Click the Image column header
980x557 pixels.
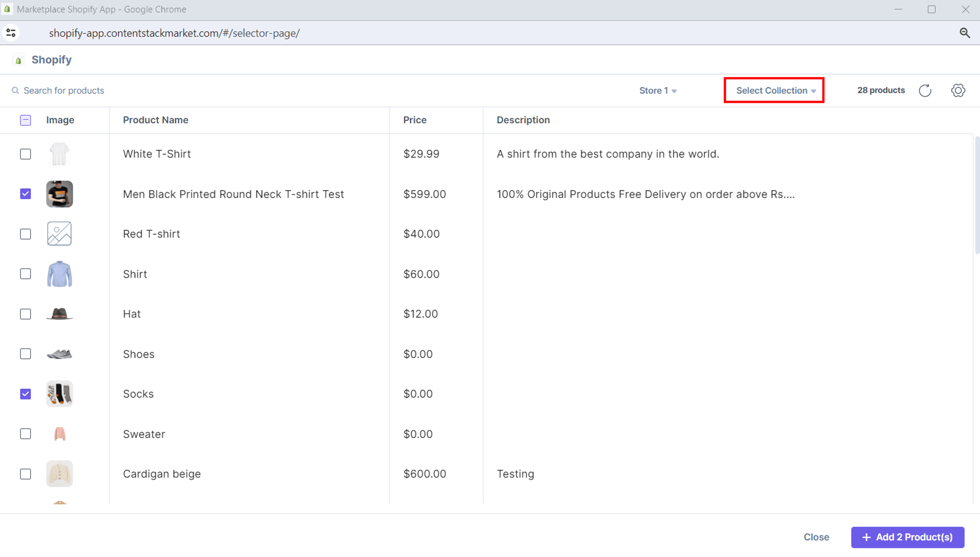pos(60,120)
